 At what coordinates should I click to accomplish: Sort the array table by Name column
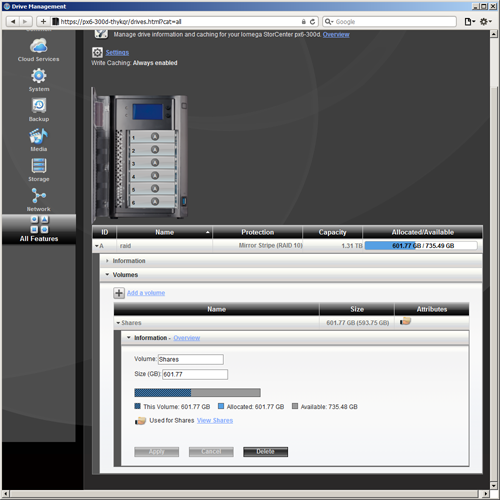pyautogui.click(x=165, y=232)
